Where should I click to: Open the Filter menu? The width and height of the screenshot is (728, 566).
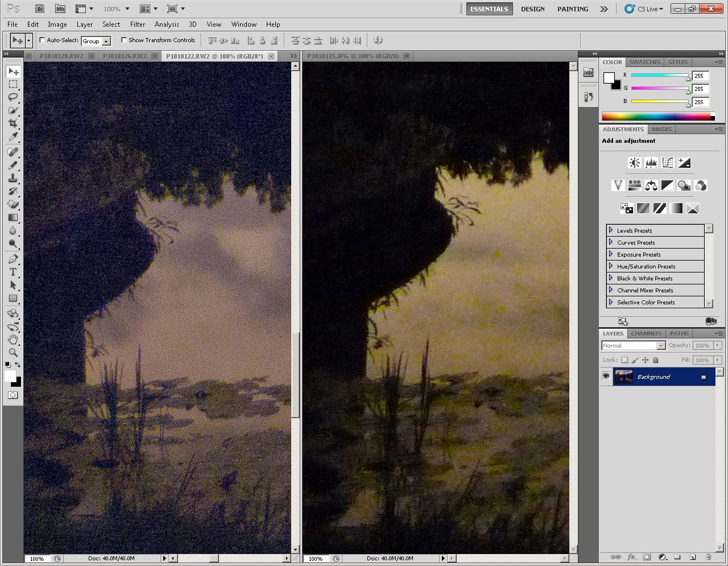click(138, 24)
